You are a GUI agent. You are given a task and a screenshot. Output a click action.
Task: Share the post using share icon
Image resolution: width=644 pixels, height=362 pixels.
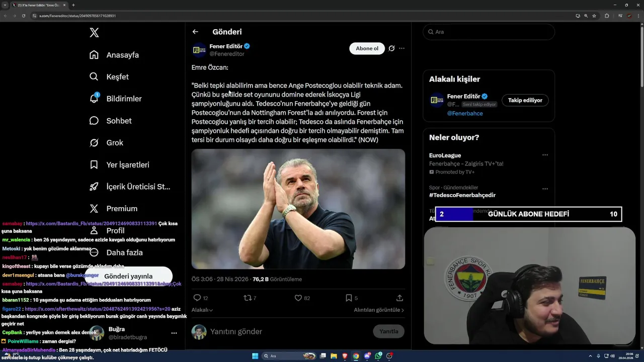pos(399,298)
